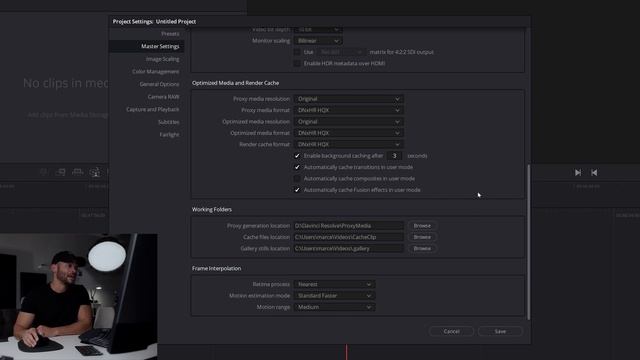
Task: Open Subtitles settings page
Action: click(169, 122)
